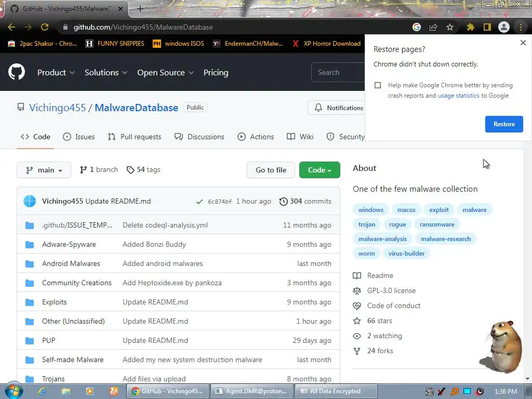Viewport: 532px width, 399px height.
Task: Click the GitHub search field
Action: pyautogui.click(x=338, y=72)
